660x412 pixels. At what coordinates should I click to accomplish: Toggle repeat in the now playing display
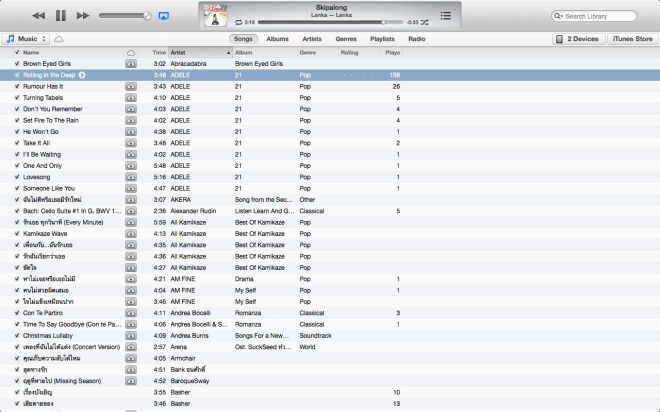click(x=236, y=21)
